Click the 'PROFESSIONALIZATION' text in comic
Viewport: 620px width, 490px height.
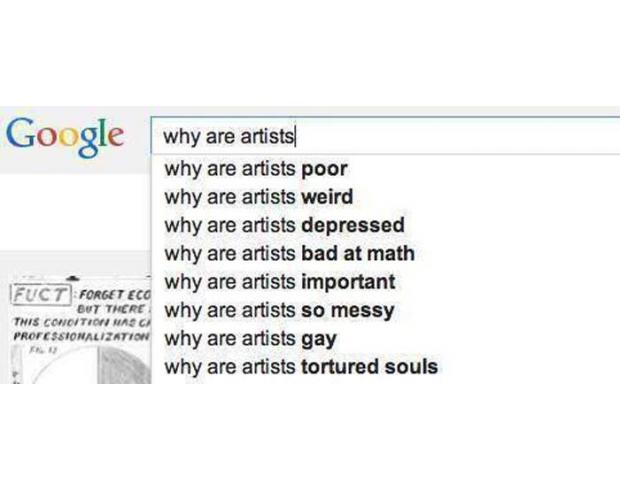pyautogui.click(x=81, y=337)
